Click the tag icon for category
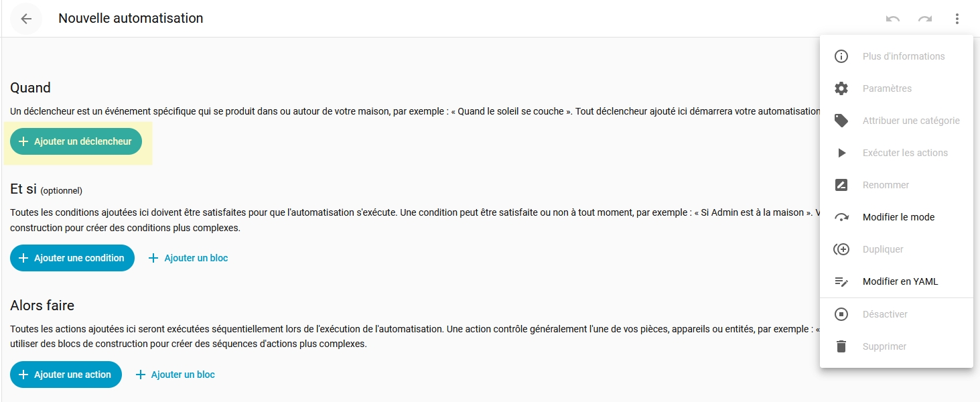The height and width of the screenshot is (402, 980). coord(841,121)
